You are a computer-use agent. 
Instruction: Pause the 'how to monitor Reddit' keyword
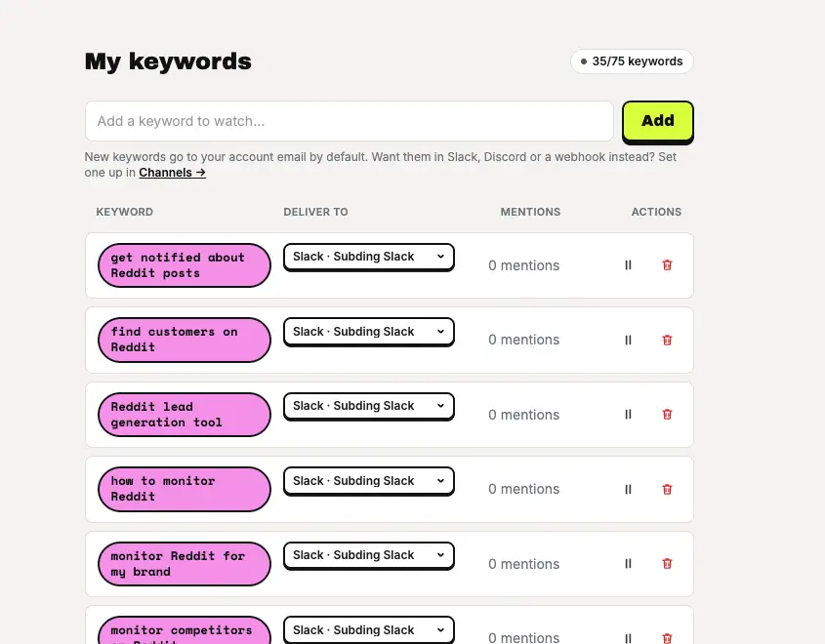628,490
